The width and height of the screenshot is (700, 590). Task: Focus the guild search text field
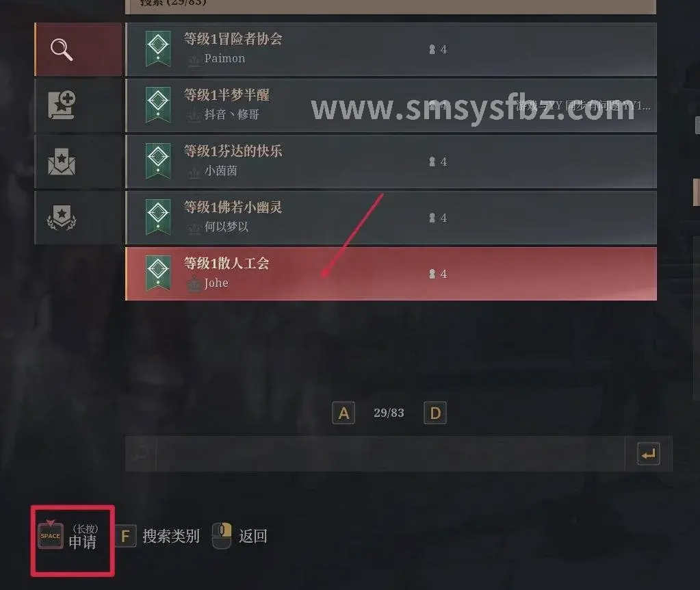(x=390, y=454)
